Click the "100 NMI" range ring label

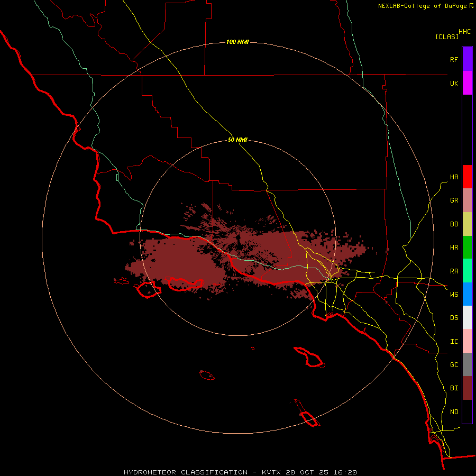click(237, 42)
